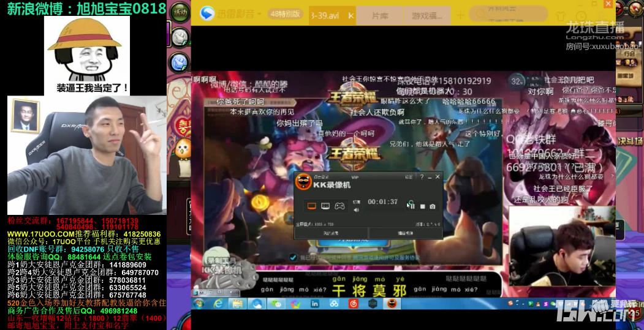Switch to the 游戏福... tab
This screenshot has height=330, width=644.
(x=427, y=15)
